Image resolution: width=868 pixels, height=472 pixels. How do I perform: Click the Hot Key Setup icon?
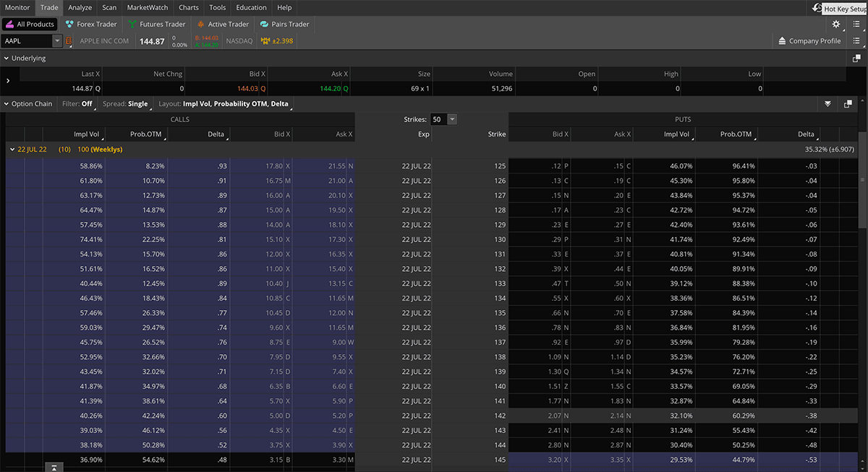(x=815, y=8)
